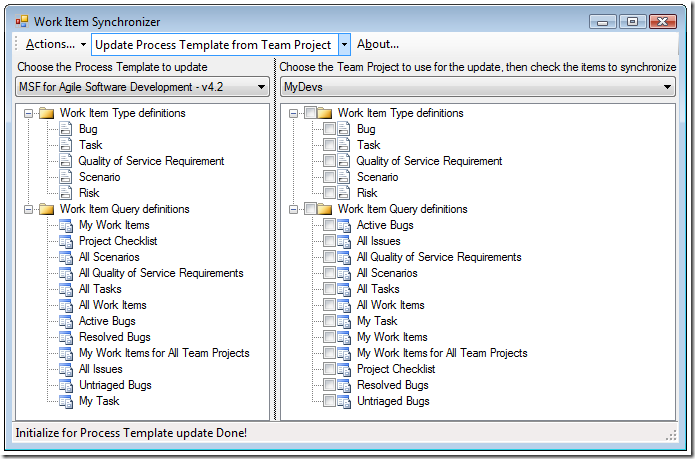This screenshot has height=459, width=695.
Task: Check the right Work Item Query definitions checkbox
Action: (x=310, y=209)
